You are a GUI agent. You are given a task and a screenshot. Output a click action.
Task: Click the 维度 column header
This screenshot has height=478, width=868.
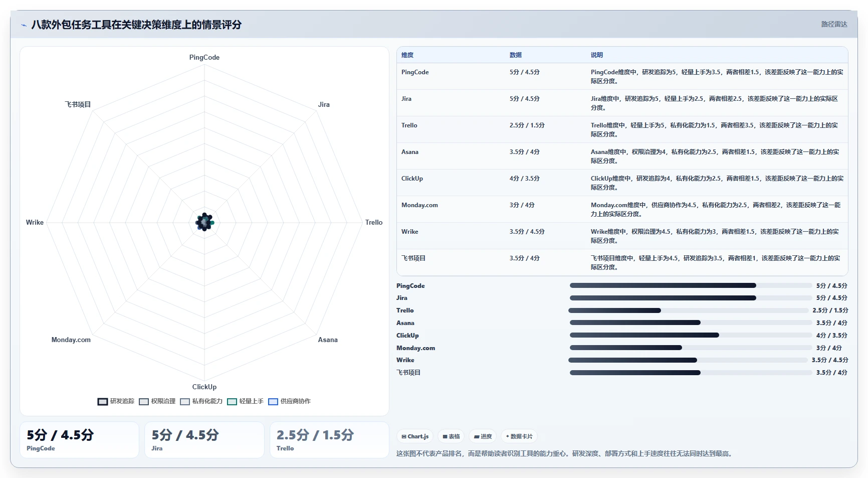[407, 55]
